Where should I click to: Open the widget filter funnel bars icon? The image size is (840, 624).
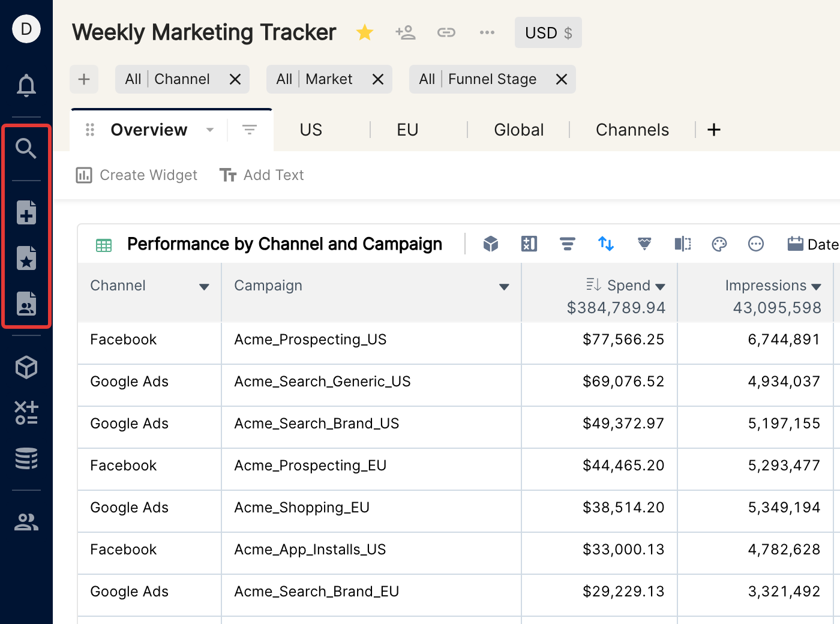click(x=568, y=244)
